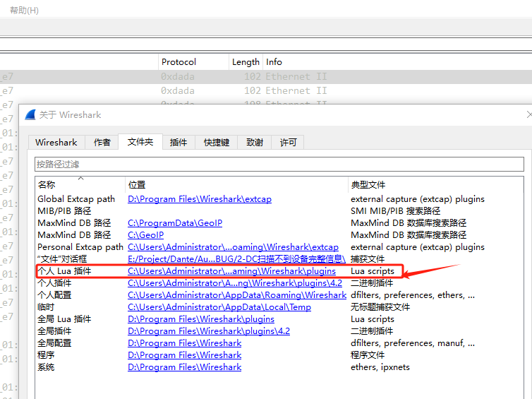Open the 个人配置 Roaming\Wireshark link
This screenshot has width=532, height=399.
click(237, 295)
